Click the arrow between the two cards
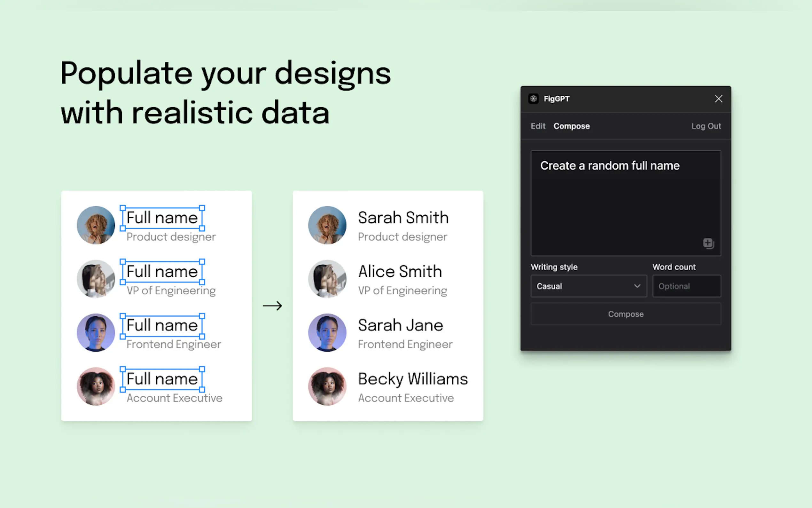 (272, 306)
